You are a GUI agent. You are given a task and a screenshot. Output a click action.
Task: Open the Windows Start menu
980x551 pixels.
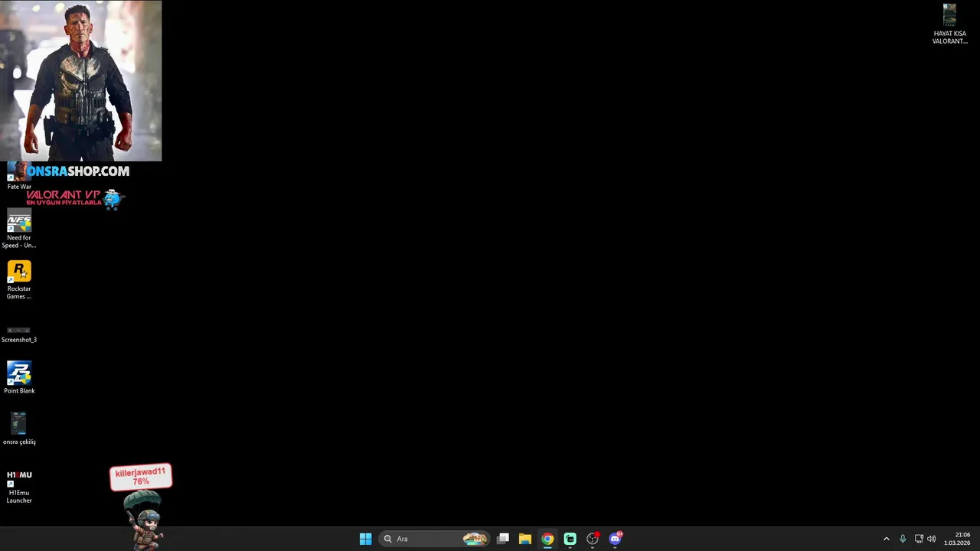[365, 539]
